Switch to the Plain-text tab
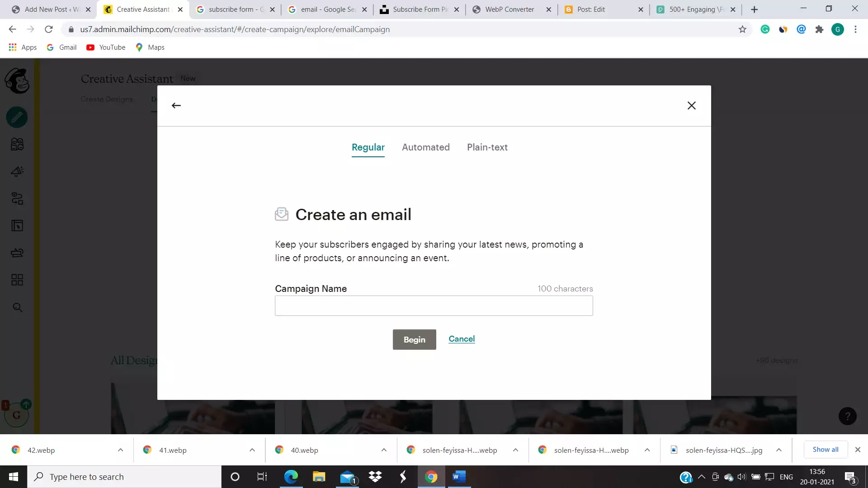Viewport: 868px width, 488px height. [x=487, y=147]
